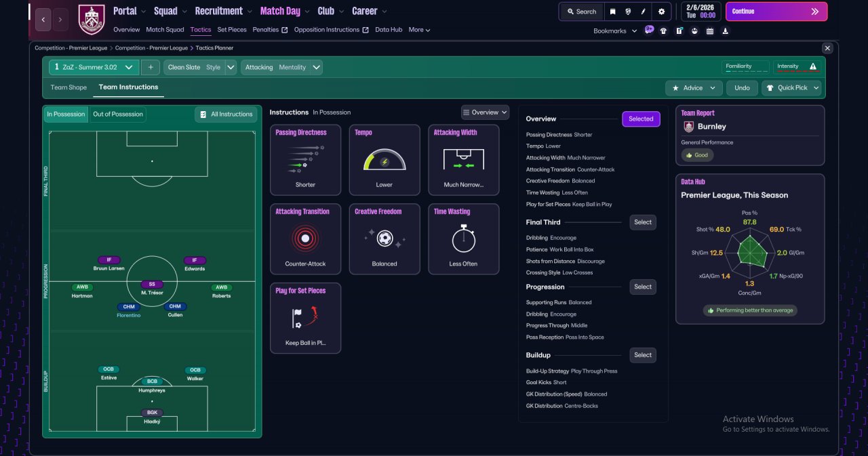Open the Squad menu

click(x=170, y=11)
